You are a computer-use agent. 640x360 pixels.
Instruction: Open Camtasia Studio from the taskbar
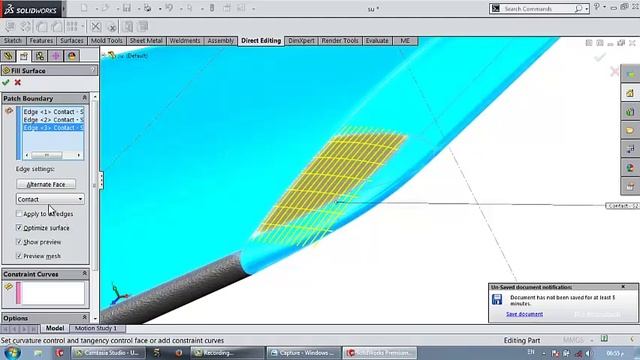(x=108, y=353)
